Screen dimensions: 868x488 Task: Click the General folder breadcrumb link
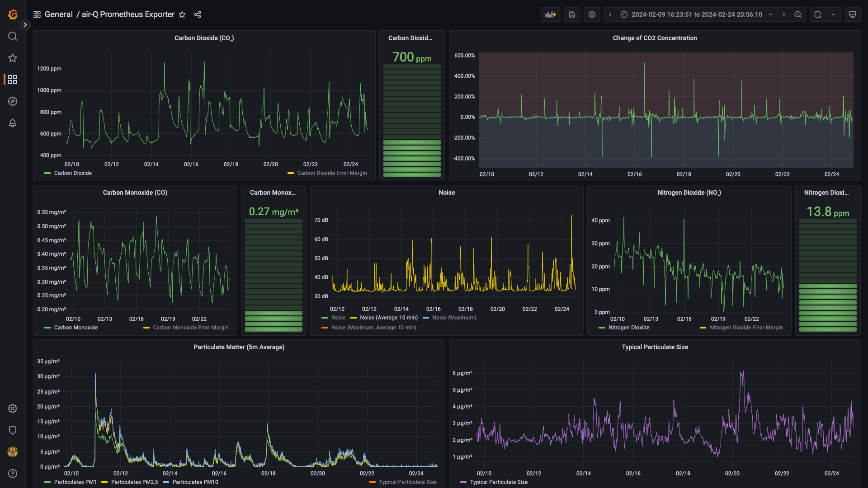click(58, 14)
